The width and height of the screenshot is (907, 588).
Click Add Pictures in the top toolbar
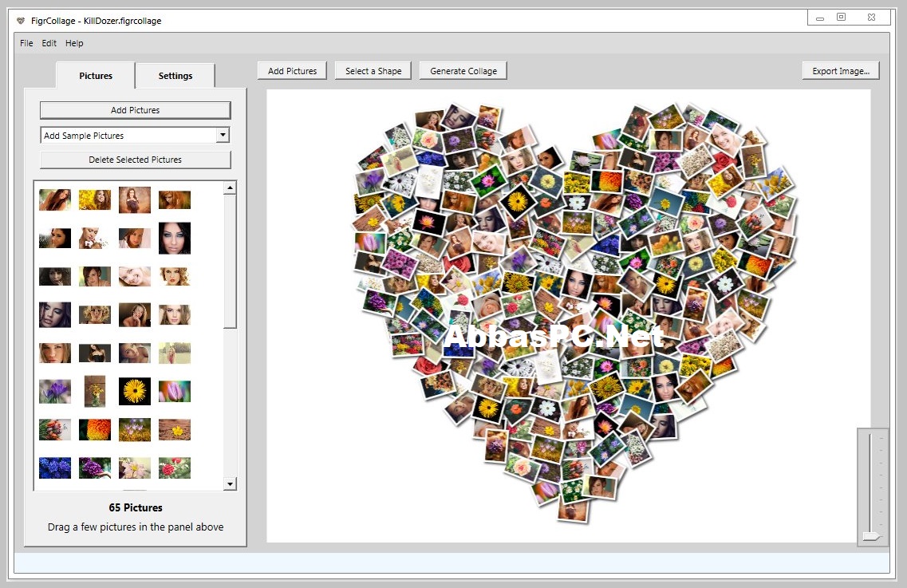coord(292,71)
